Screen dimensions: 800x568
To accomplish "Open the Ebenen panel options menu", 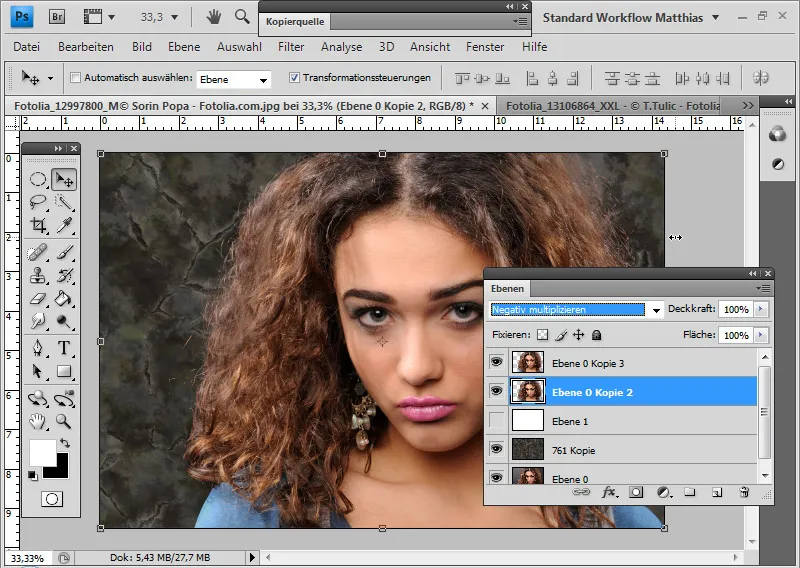I will coord(764,289).
